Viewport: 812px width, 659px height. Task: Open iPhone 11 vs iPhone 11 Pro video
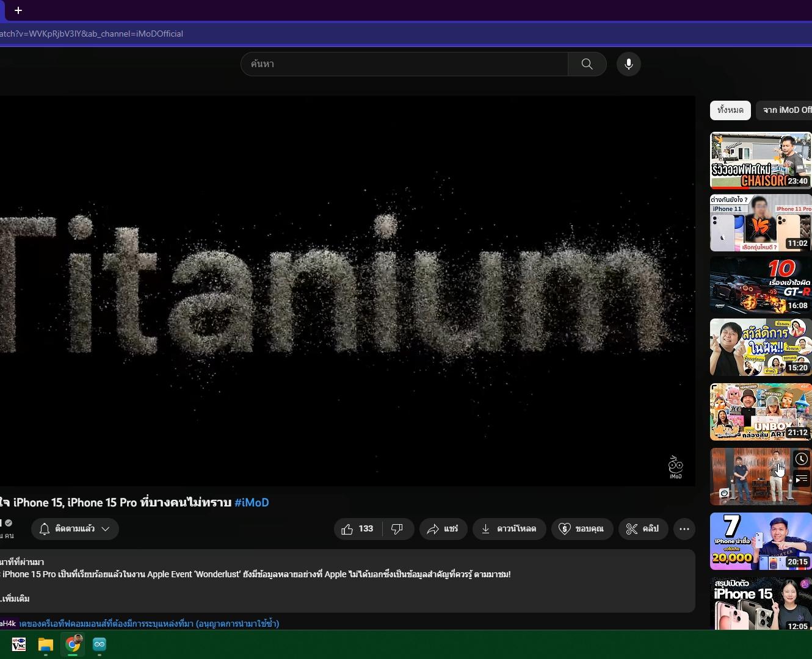761,223
